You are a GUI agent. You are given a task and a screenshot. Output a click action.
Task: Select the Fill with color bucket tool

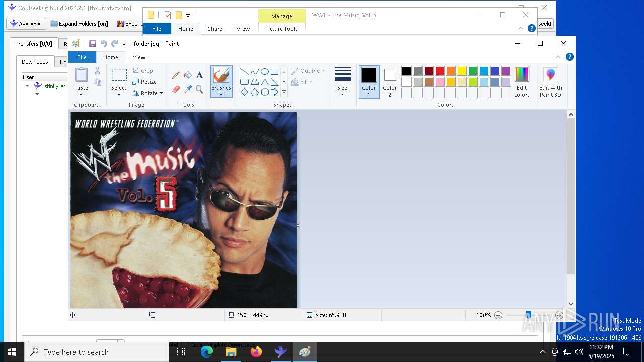tap(188, 75)
